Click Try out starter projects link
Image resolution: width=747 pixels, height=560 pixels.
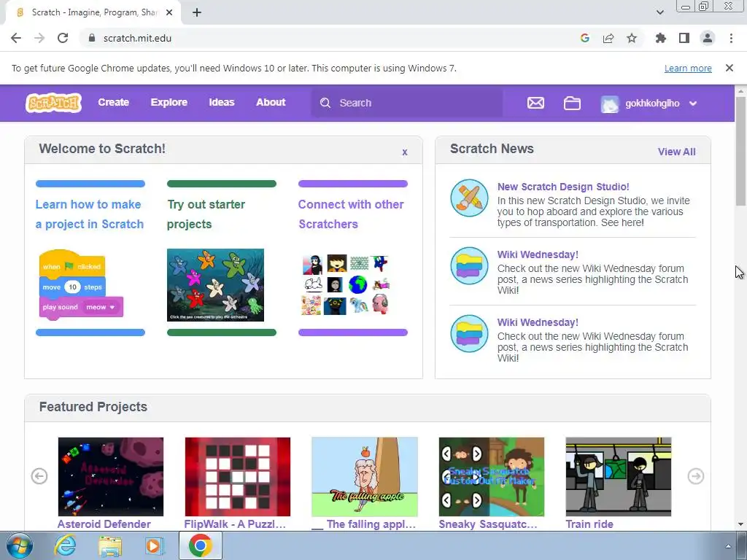pos(206,214)
